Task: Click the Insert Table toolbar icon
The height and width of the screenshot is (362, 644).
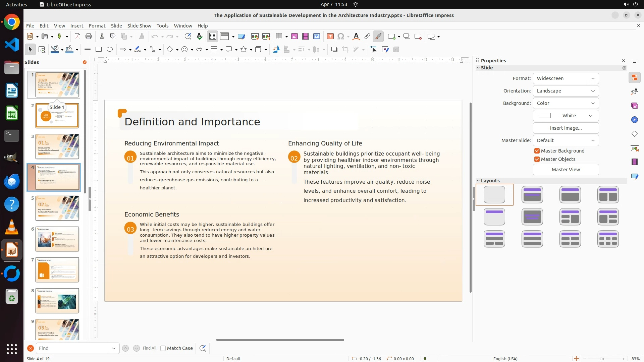Action: (x=279, y=37)
